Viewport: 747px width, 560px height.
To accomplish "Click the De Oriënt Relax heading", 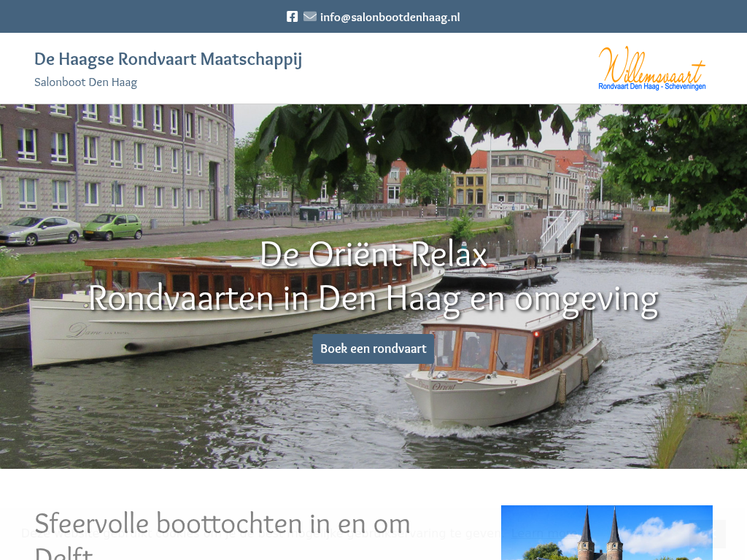I will click(x=373, y=254).
